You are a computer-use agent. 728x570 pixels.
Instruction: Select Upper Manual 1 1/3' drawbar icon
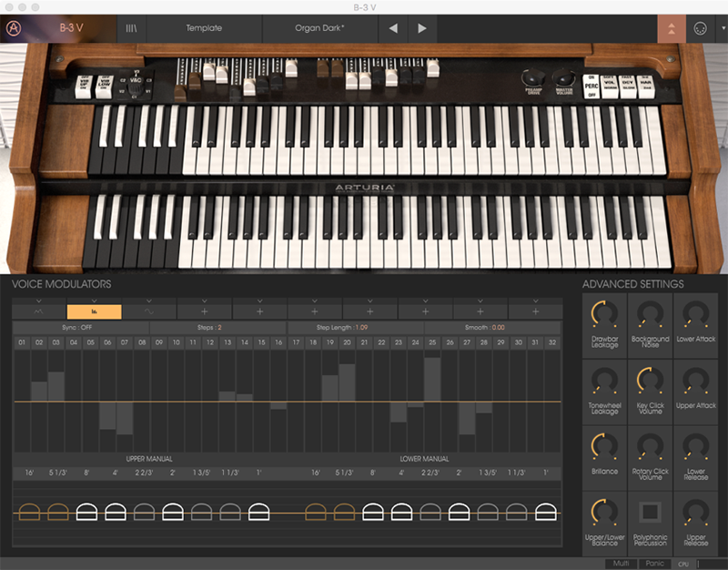pos(230,512)
